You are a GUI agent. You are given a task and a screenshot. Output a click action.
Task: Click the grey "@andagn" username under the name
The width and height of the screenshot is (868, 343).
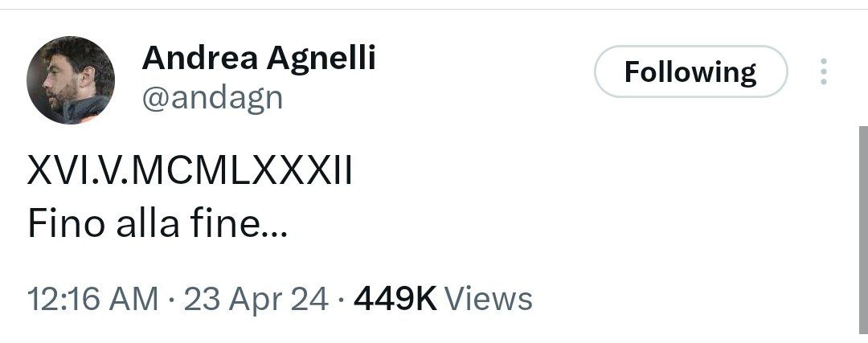(212, 98)
